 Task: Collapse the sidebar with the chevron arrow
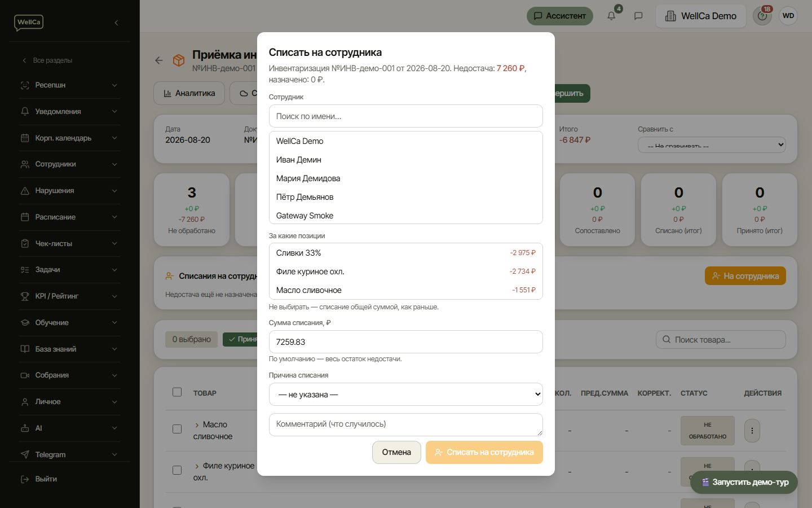click(116, 23)
